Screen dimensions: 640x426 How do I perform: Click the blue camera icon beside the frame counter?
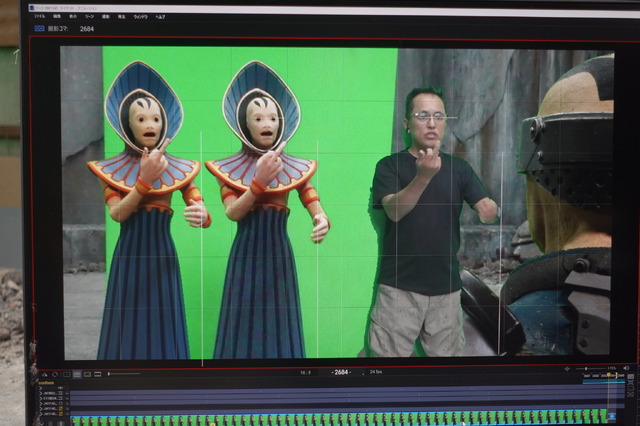tap(39, 29)
